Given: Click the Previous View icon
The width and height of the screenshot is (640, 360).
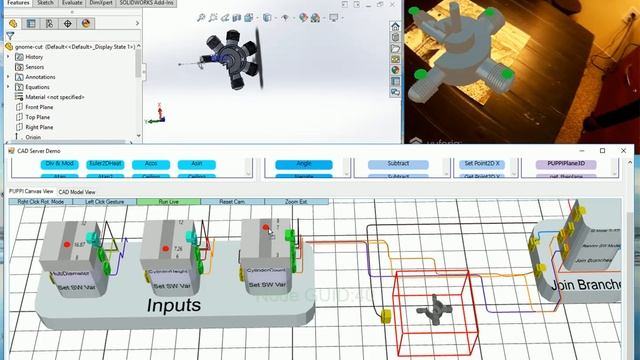Looking at the screenshot, I should [225, 18].
